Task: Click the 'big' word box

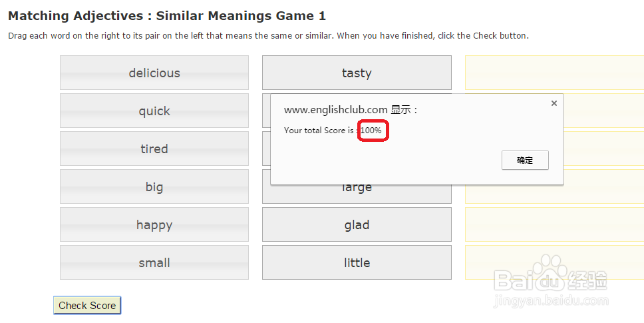Action: (x=154, y=186)
